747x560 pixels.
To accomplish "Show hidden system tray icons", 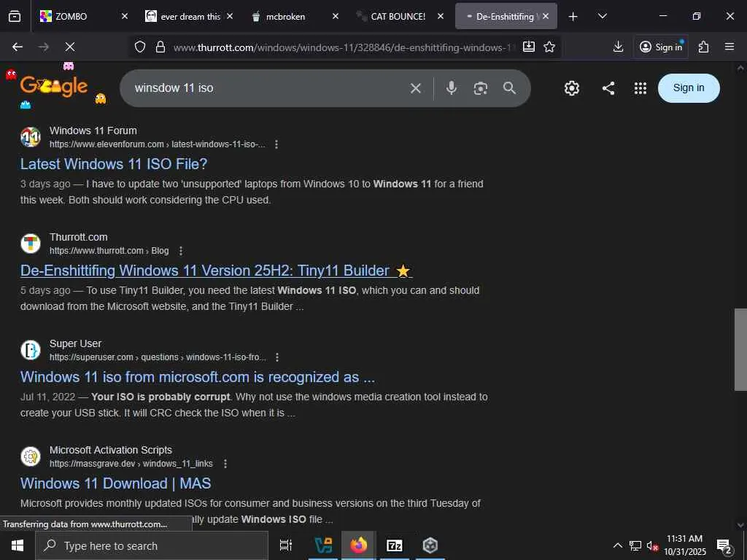I will [x=617, y=545].
